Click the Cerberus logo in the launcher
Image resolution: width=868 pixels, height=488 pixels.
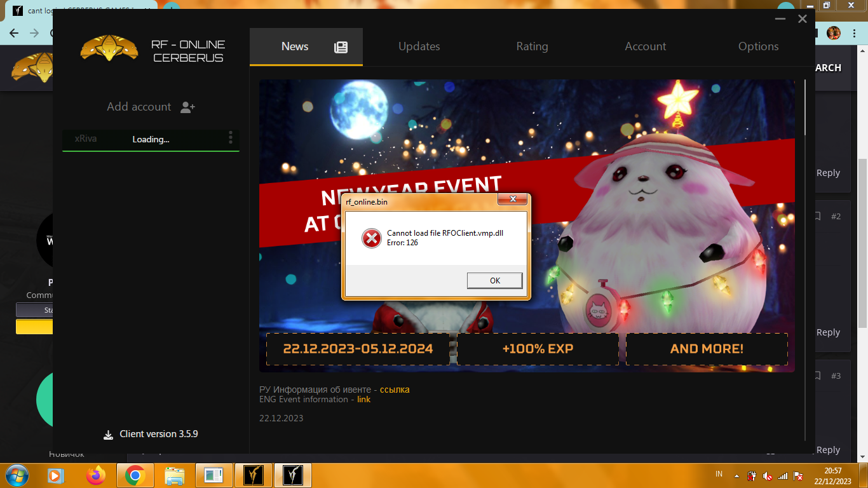109,48
